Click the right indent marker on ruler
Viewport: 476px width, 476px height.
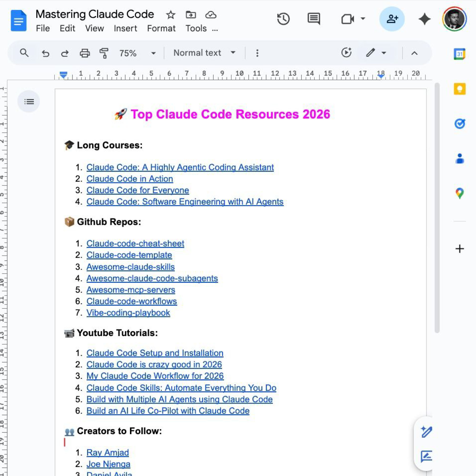point(381,76)
